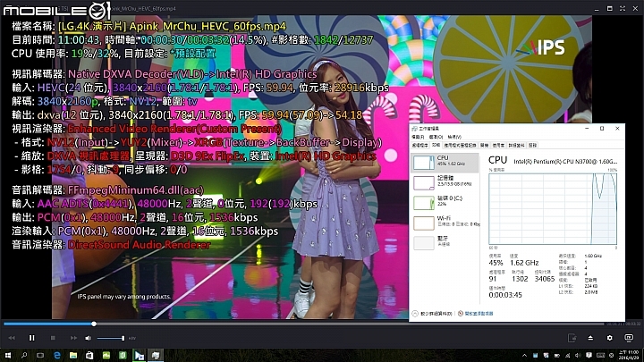Screen dimensions: 644x362
Task: Select Bluetooth (藍牙) in Task Manager sidebar
Action: coord(445,243)
